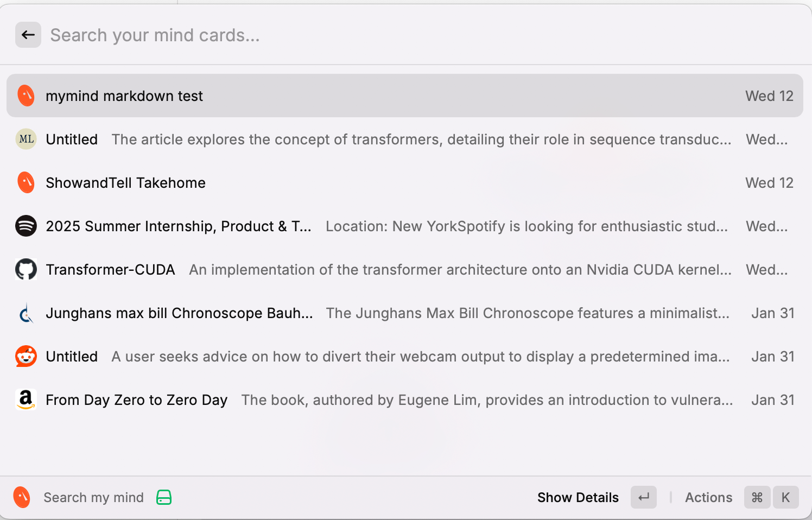Click the K key shortcut badge
The image size is (812, 520).
[x=785, y=497]
